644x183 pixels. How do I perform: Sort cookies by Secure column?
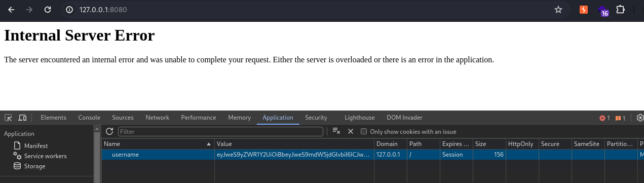click(555, 144)
